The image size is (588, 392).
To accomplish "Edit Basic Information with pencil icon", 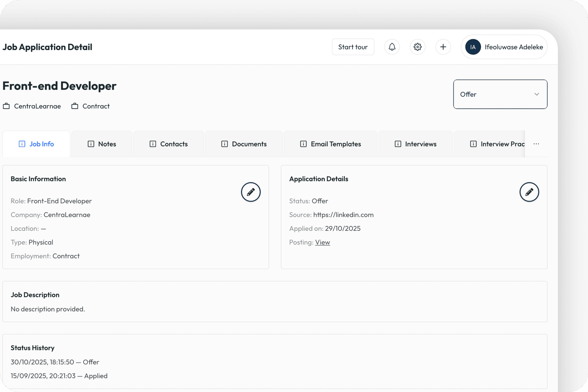I will [x=251, y=192].
